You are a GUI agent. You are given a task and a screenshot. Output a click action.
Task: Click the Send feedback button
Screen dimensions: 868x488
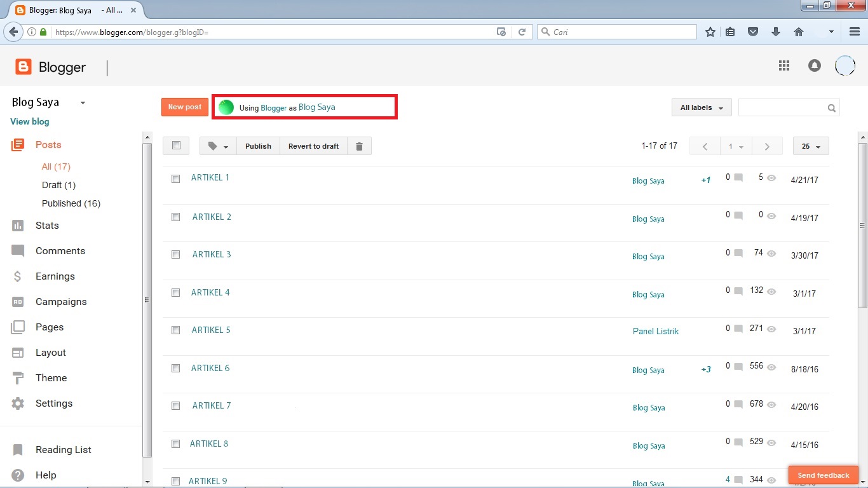pos(824,475)
